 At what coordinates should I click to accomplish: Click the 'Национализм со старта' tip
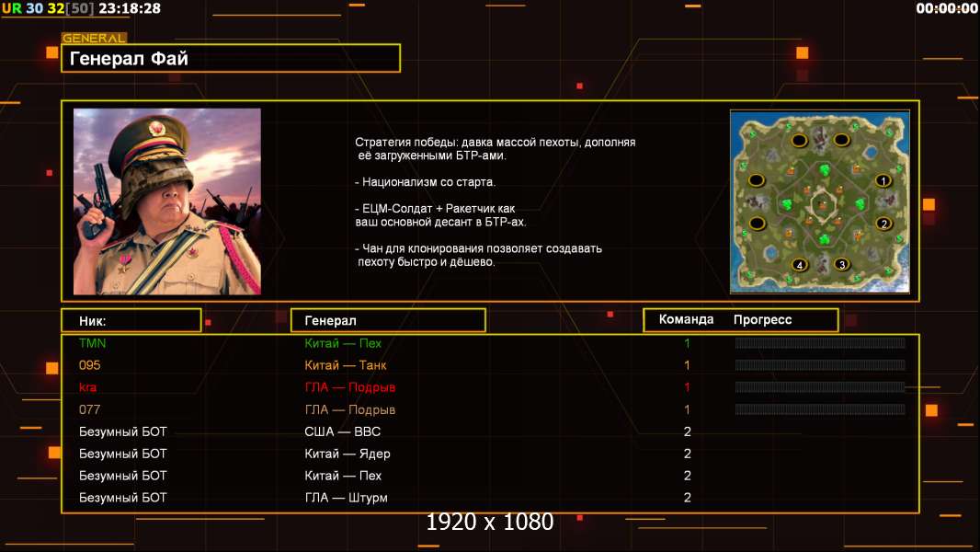pos(425,182)
